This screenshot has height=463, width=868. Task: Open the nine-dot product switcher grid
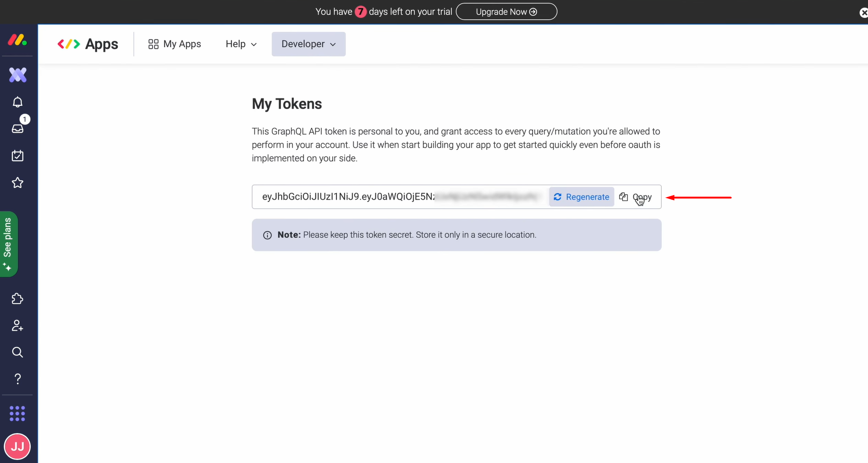point(17,413)
